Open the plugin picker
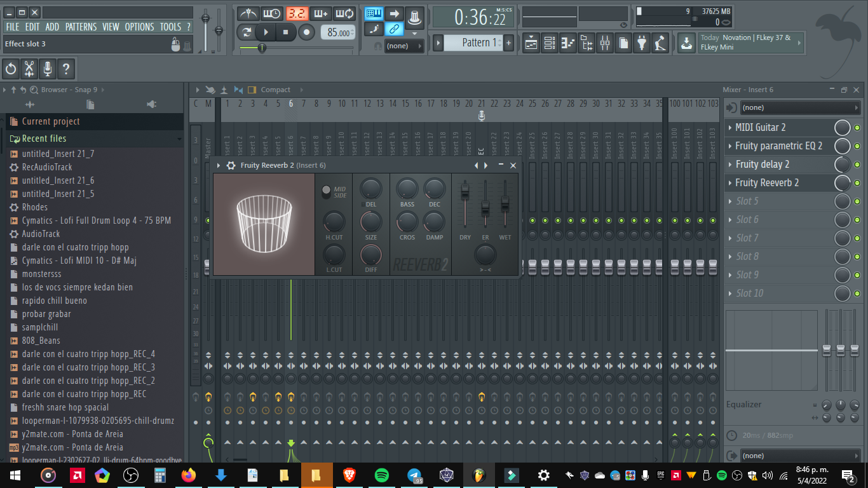Image resolution: width=868 pixels, height=488 pixels. (x=642, y=43)
